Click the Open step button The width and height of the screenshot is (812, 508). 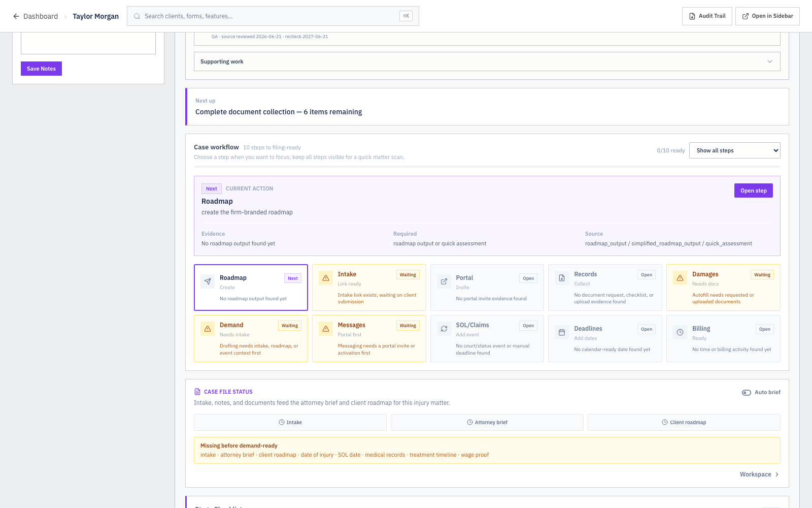tap(754, 190)
